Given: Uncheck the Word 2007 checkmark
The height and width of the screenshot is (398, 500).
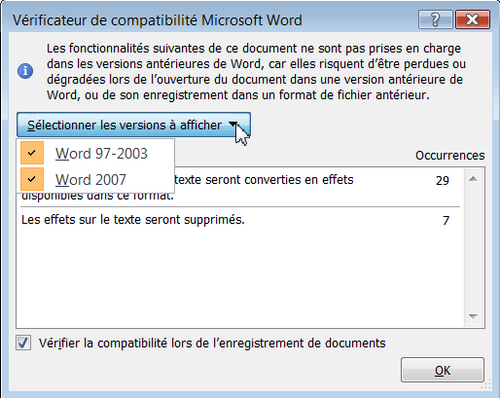Looking at the screenshot, I should 32,179.
